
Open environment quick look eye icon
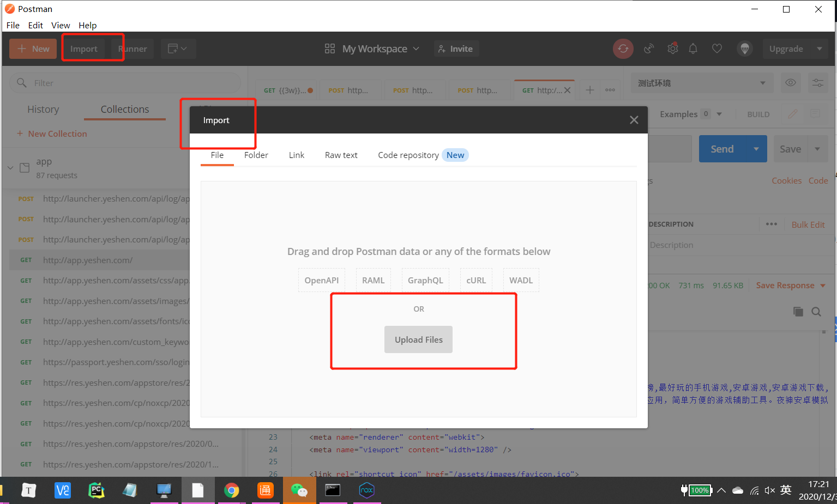(791, 83)
